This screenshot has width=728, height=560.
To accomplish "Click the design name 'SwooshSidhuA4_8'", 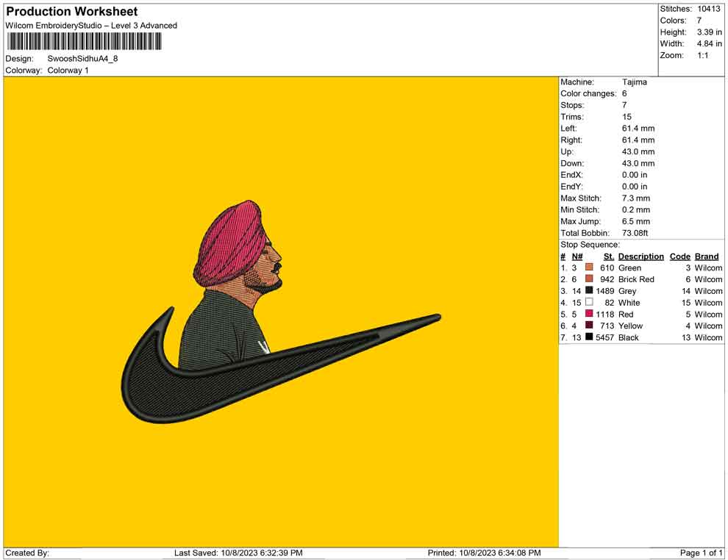I will coord(82,59).
